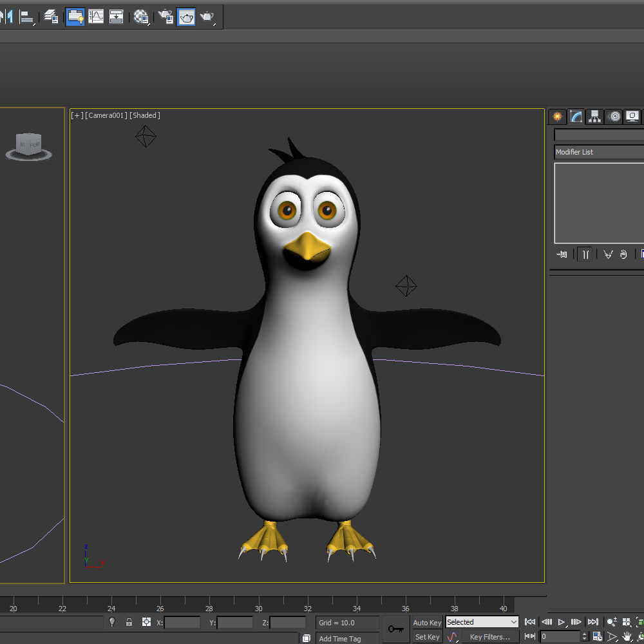Click default In/Out tangents icon
This screenshot has height=644, width=644.
452,637
